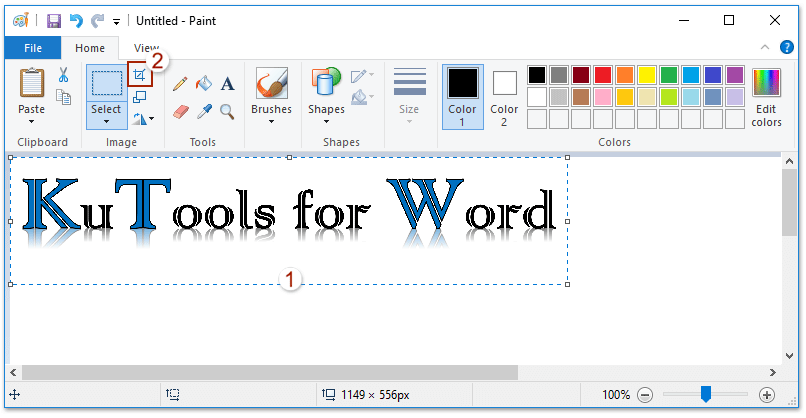Click the Paste clipboard icon
The height and width of the screenshot is (418, 806).
click(x=32, y=82)
